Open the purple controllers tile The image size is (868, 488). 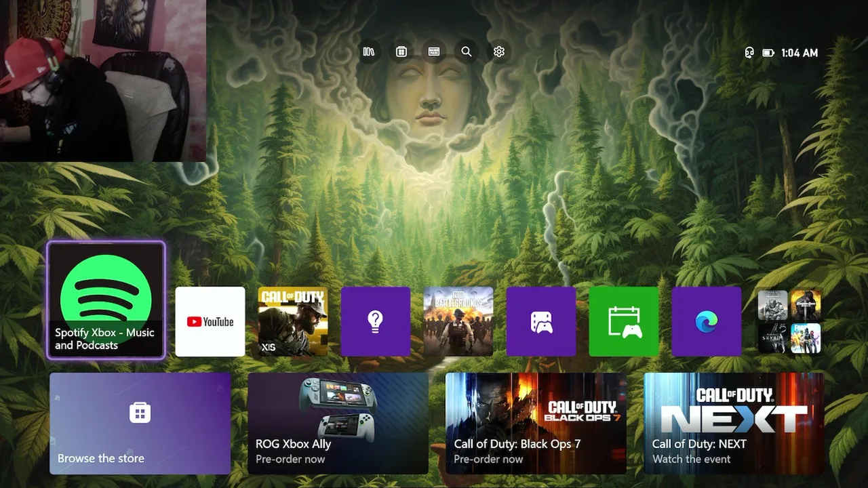[541, 321]
